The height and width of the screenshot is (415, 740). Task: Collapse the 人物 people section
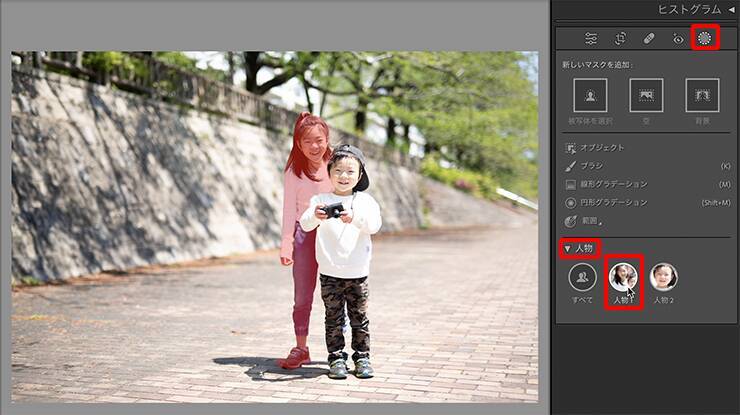[x=567, y=248]
